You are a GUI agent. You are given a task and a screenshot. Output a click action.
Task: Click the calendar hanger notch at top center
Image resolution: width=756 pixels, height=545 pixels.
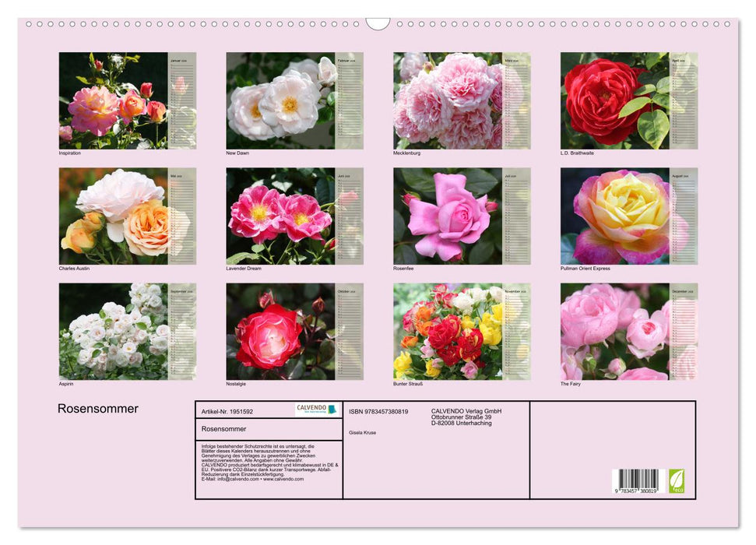(378, 25)
